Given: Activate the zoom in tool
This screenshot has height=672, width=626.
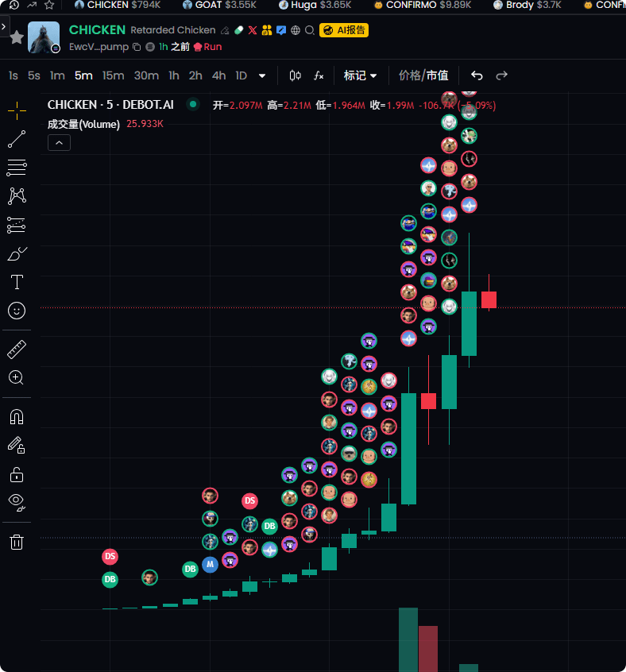Looking at the screenshot, I should pyautogui.click(x=16, y=377).
